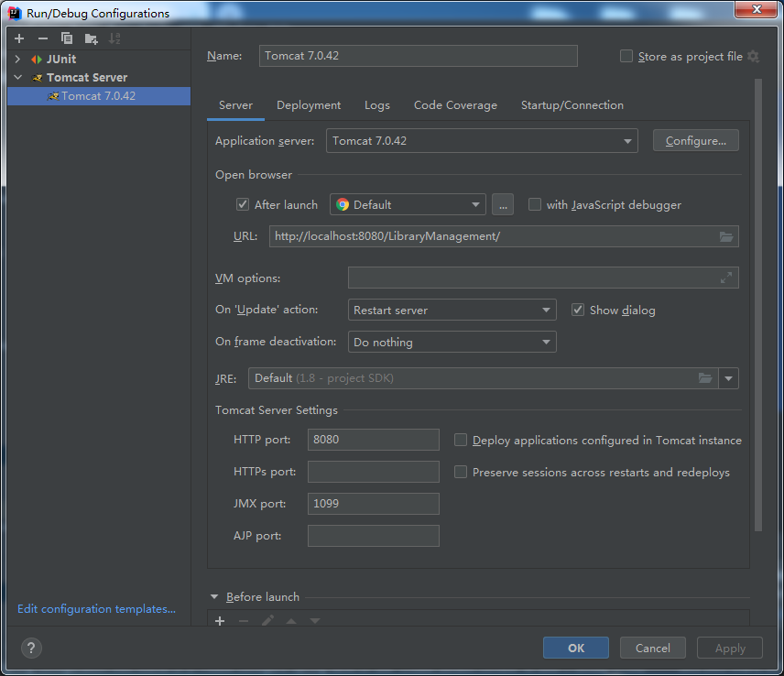Image resolution: width=784 pixels, height=676 pixels.
Task: Switch to the Logs tab
Action: pos(377,105)
